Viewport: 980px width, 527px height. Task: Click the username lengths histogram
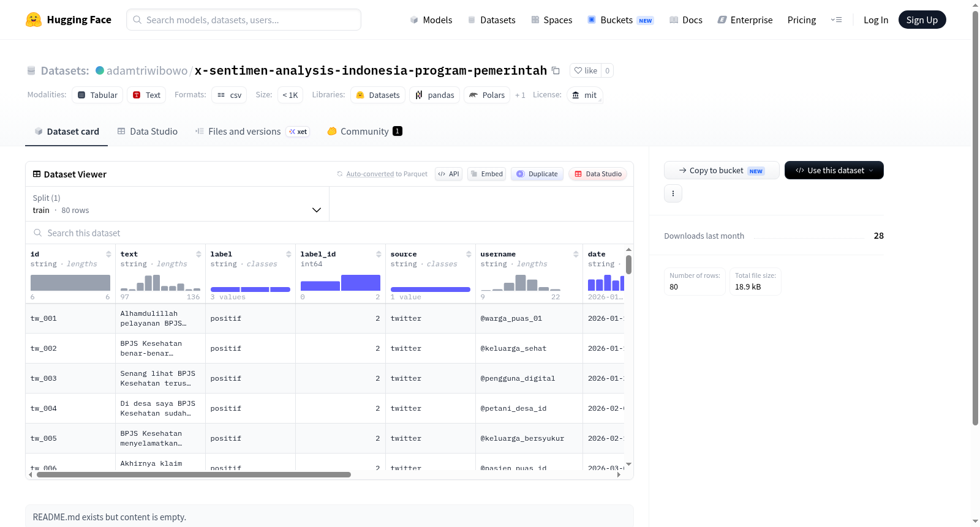(521, 282)
